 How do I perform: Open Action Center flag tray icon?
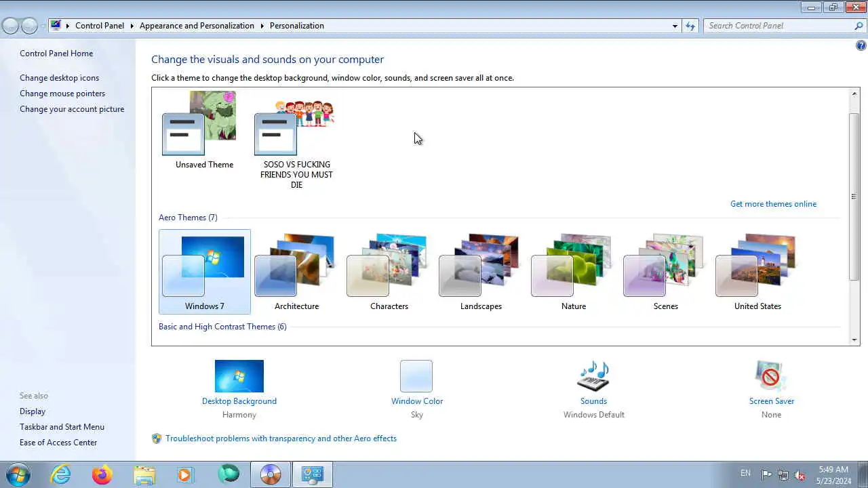click(766, 474)
